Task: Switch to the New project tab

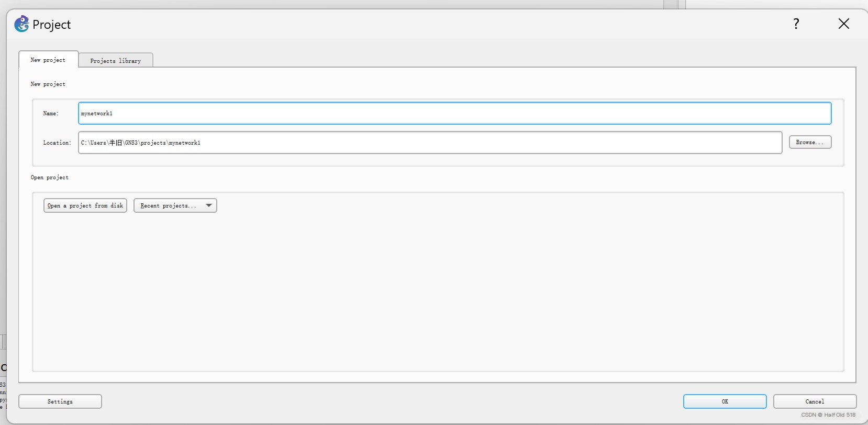Action: (x=48, y=60)
